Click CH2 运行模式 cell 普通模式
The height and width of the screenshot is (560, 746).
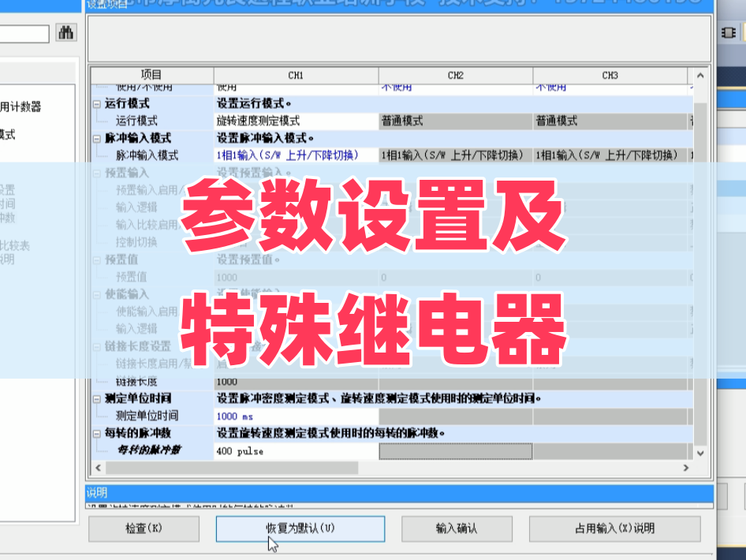pos(454,121)
